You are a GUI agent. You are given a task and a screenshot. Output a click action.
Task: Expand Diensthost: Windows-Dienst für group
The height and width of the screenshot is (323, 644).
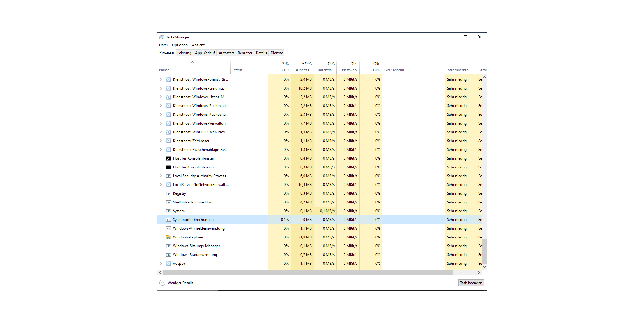click(x=161, y=79)
